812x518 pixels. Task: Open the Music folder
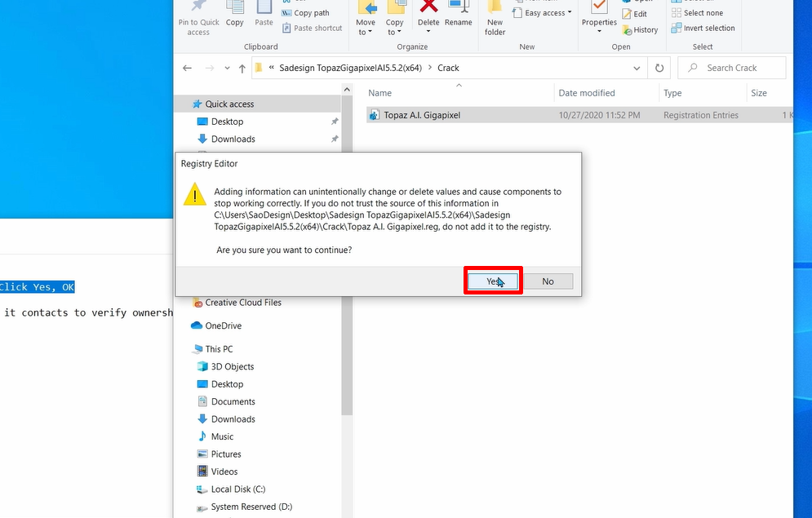click(222, 436)
